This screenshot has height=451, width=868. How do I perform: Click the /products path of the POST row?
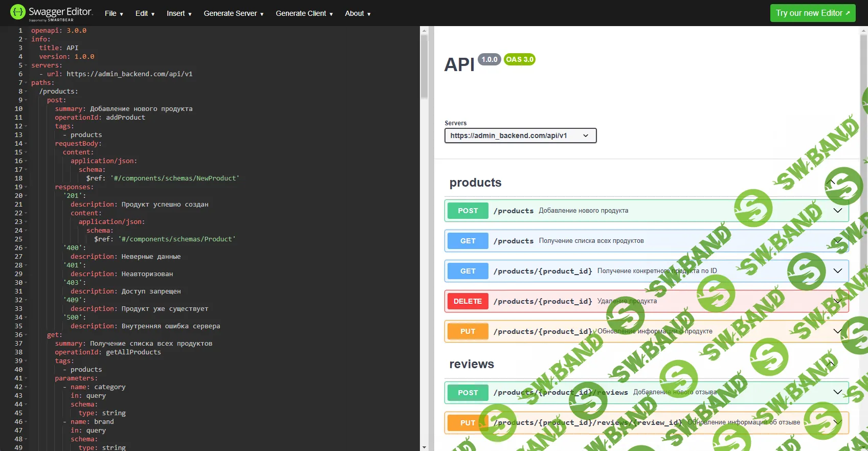coord(514,211)
